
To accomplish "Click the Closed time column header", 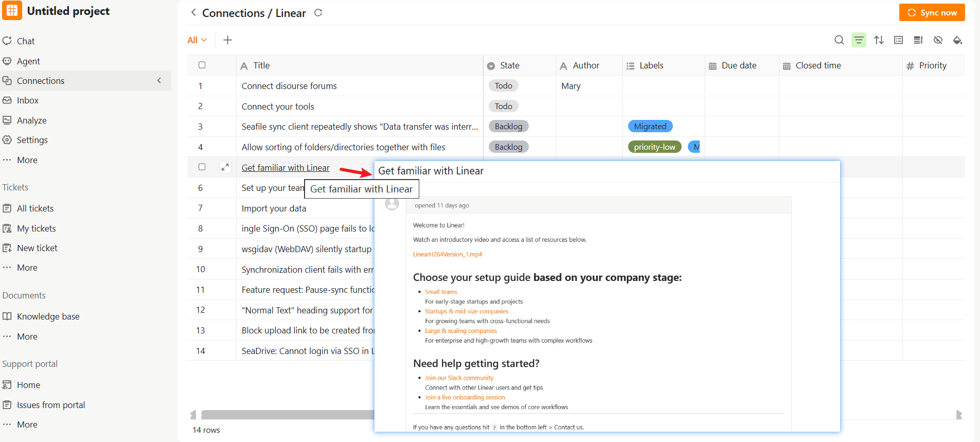I will point(841,65).
